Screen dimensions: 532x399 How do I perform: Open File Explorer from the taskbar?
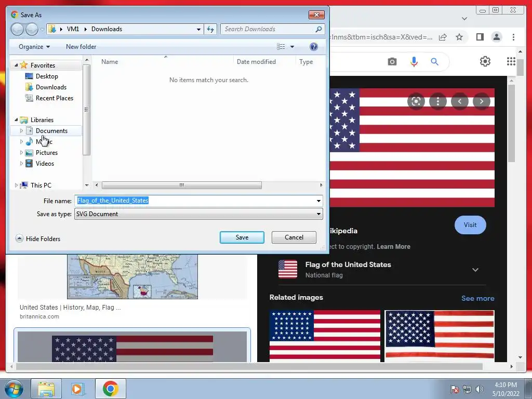click(x=46, y=389)
